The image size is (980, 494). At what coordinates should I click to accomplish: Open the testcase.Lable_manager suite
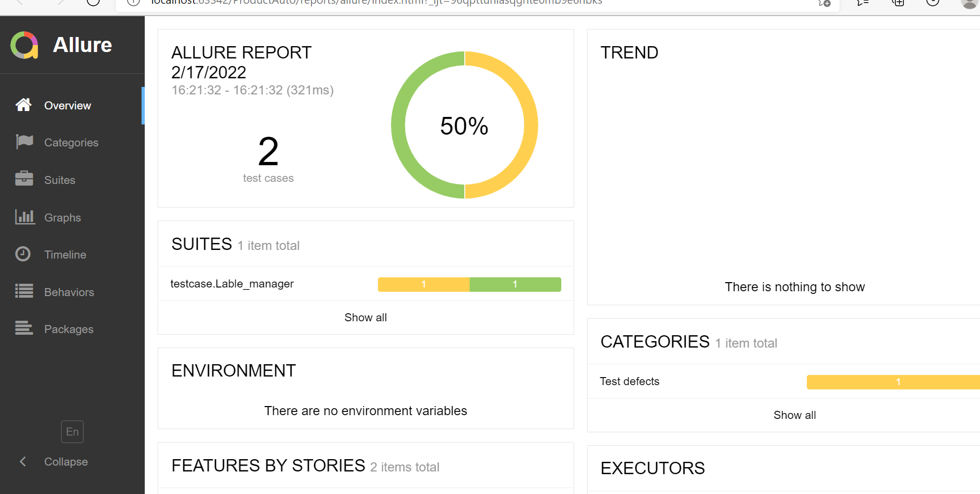coord(232,284)
